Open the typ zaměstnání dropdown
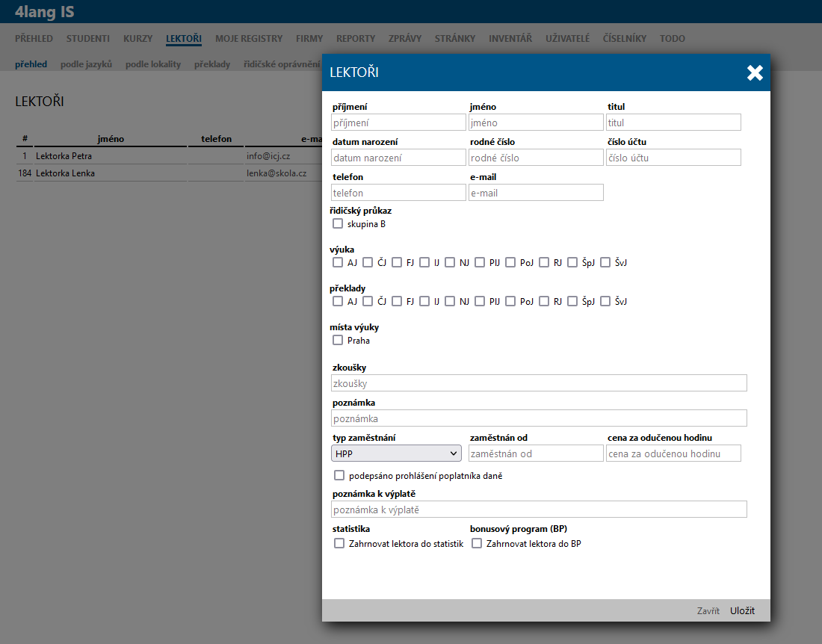The height and width of the screenshot is (644, 822). (397, 453)
